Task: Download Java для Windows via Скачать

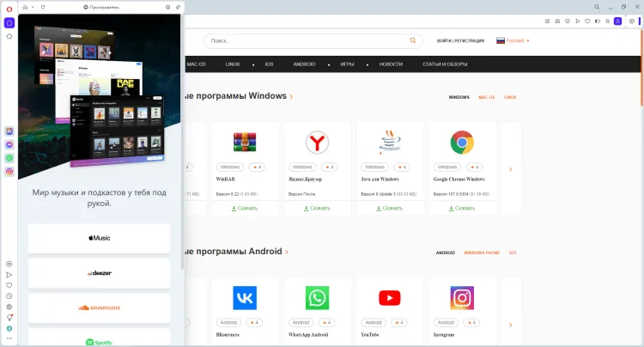Action: pyautogui.click(x=389, y=208)
